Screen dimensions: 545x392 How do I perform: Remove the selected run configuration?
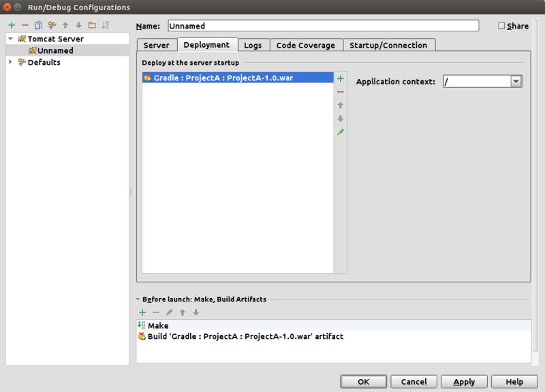click(24, 24)
